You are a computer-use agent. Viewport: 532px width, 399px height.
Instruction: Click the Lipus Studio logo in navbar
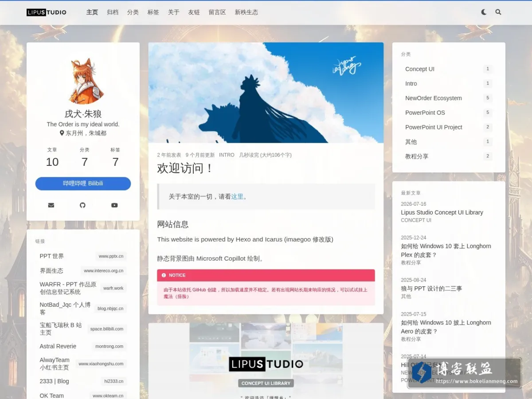pos(47,12)
